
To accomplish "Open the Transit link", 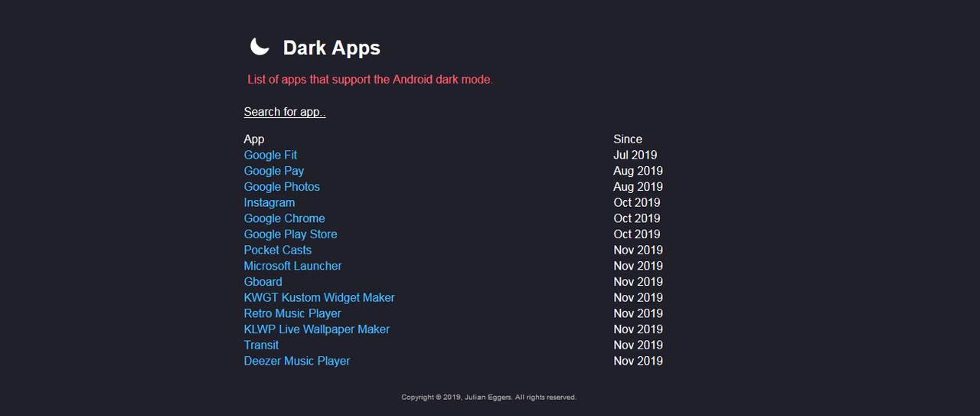I will click(261, 345).
